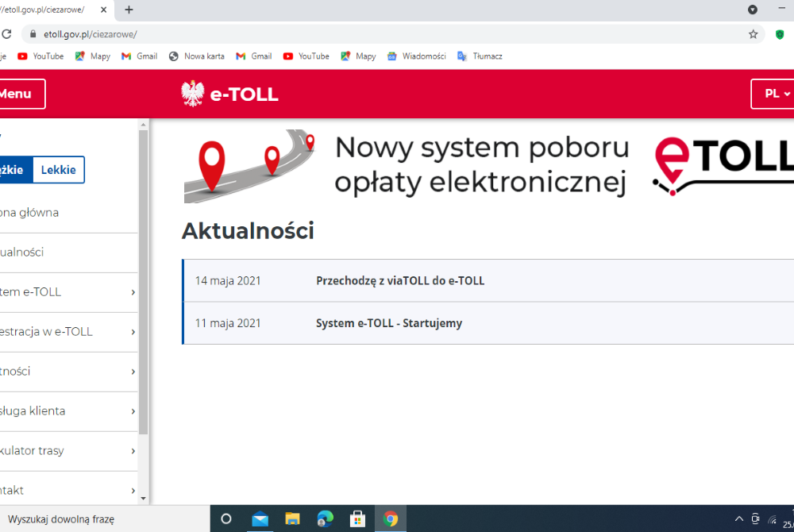Open article Przechodzę z viaTOLL do e-TOLL
Viewport: 794px width, 532px height.
400,280
